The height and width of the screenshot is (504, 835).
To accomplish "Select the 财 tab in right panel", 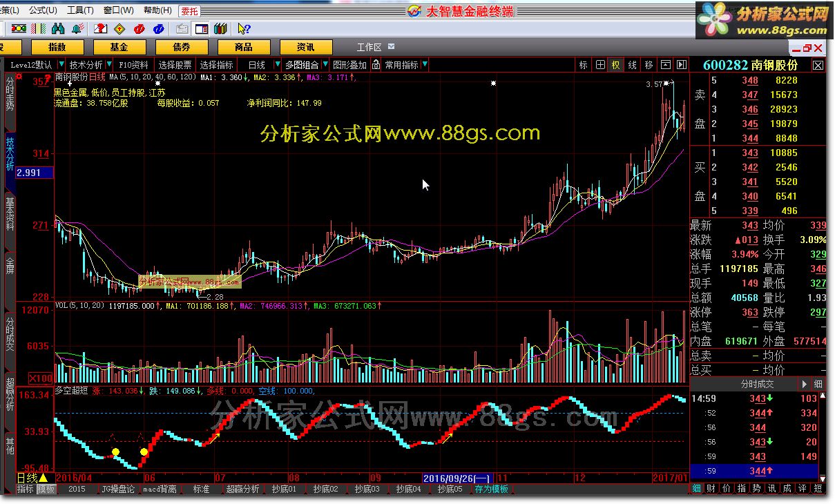I will point(711,489).
